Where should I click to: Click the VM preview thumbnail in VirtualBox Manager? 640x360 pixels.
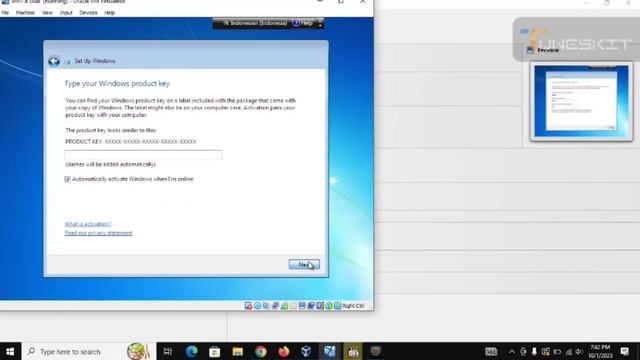581,102
